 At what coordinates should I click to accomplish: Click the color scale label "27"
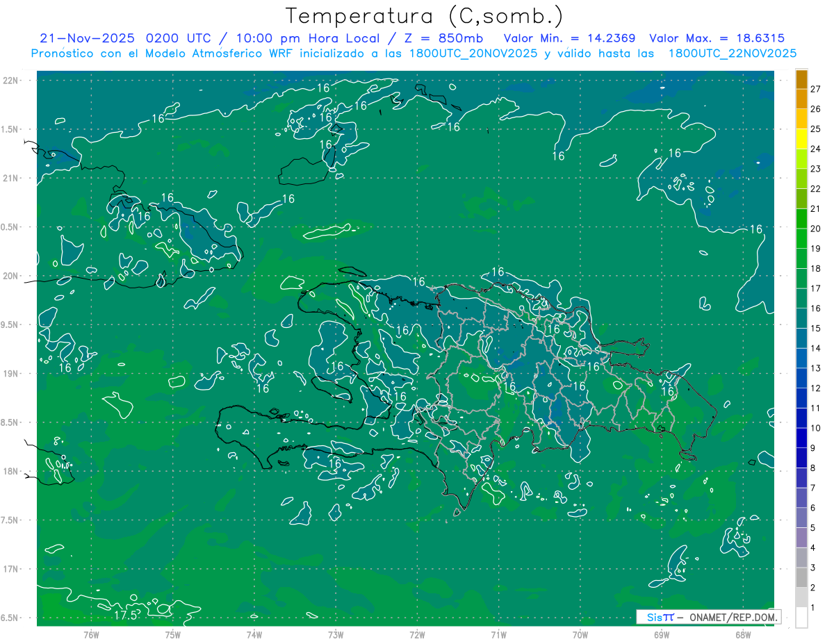pos(815,89)
